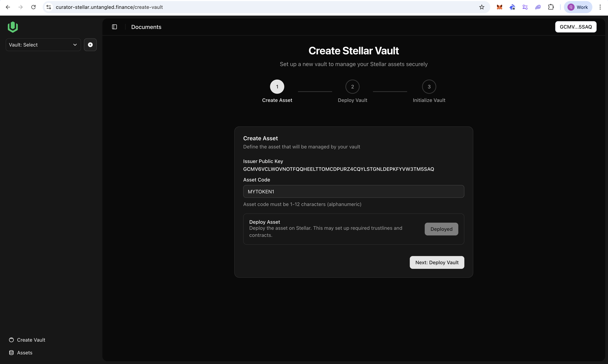Click the plus add-vault button
The image size is (608, 364).
click(x=90, y=45)
